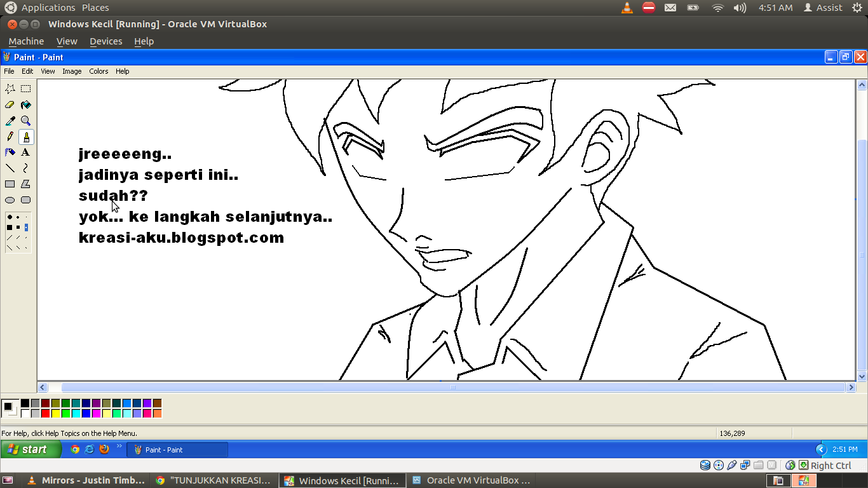Choose the Fill With Color bucket tool
Viewport: 868px width, 488px height.
click(25, 105)
